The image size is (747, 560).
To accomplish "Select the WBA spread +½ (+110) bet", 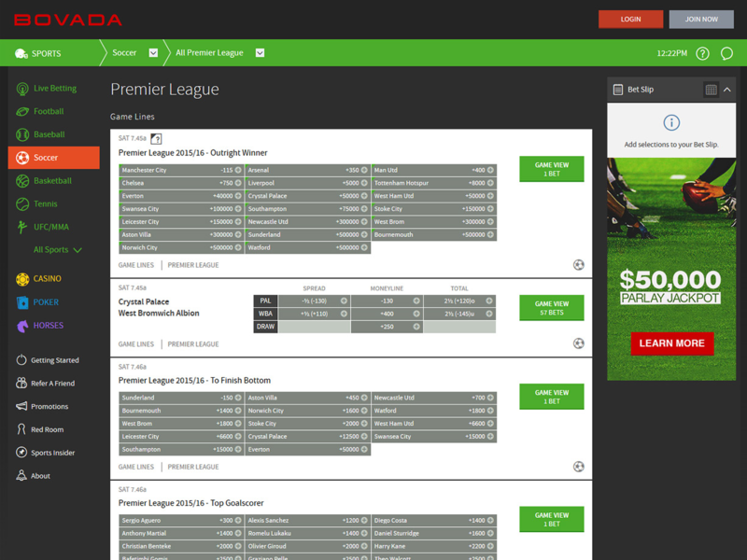I will 315,314.
